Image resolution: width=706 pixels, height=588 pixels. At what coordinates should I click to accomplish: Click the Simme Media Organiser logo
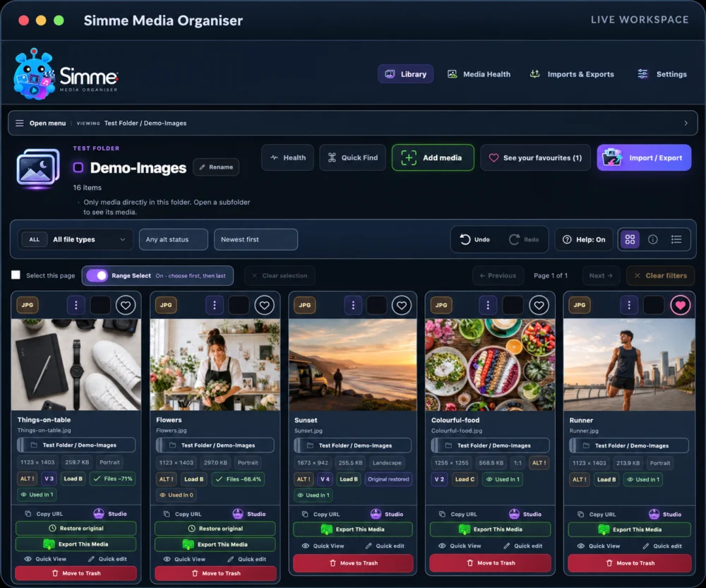tap(66, 74)
